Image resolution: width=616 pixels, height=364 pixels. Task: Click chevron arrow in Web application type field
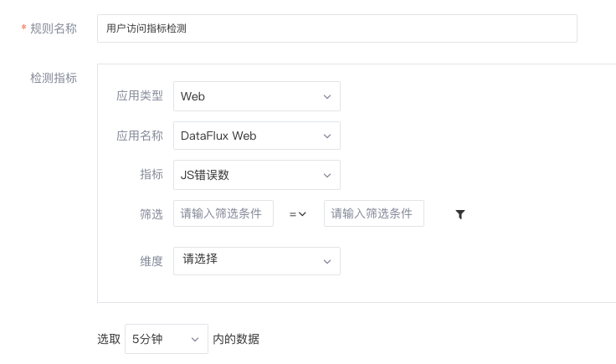tap(327, 96)
